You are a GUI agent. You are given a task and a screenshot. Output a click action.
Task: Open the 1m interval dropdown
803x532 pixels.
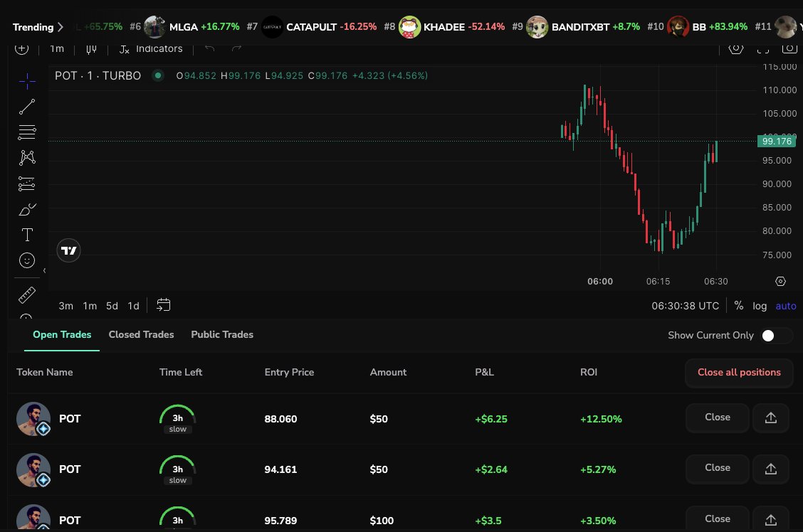(57, 49)
